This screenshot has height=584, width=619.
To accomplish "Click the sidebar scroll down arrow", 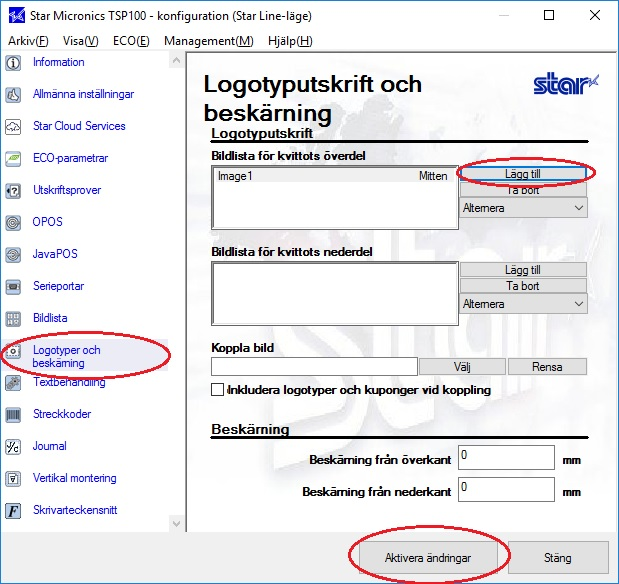I will coord(176,524).
